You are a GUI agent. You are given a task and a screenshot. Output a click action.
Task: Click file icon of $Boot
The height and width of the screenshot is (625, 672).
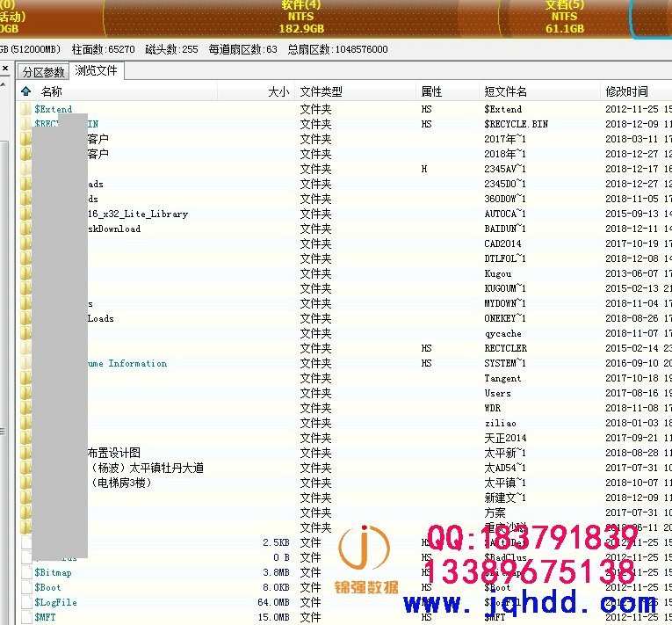click(27, 587)
